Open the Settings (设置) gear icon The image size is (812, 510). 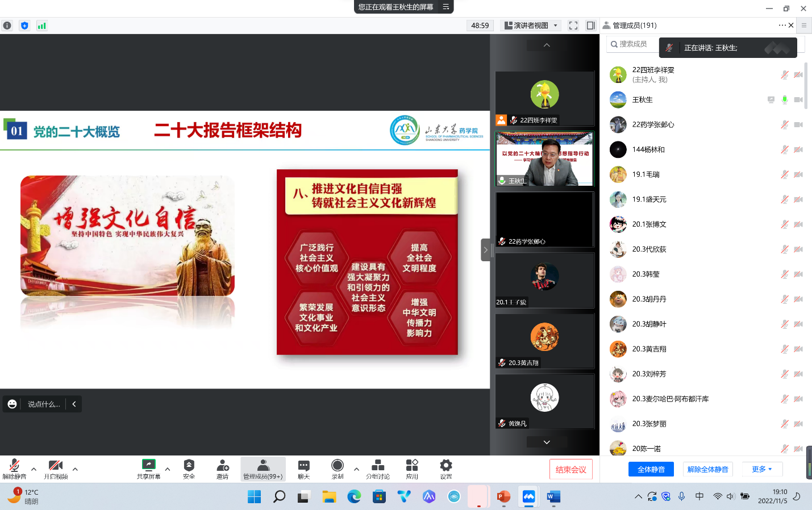coord(446,466)
